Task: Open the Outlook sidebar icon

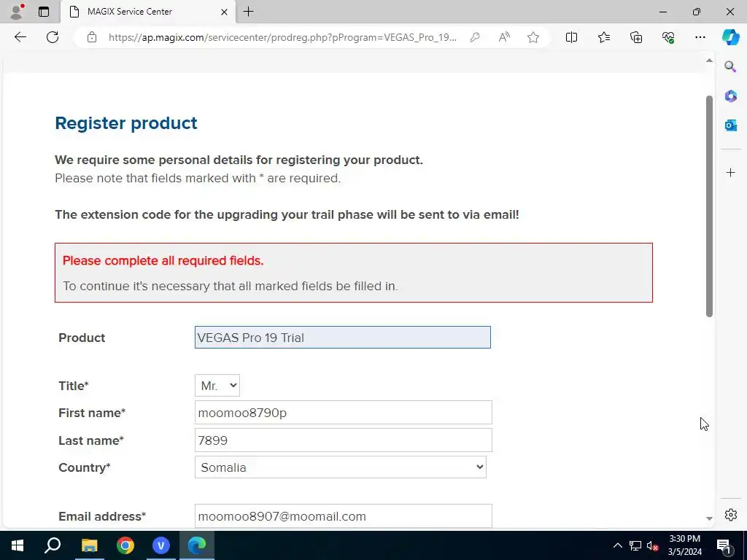Action: (730, 125)
